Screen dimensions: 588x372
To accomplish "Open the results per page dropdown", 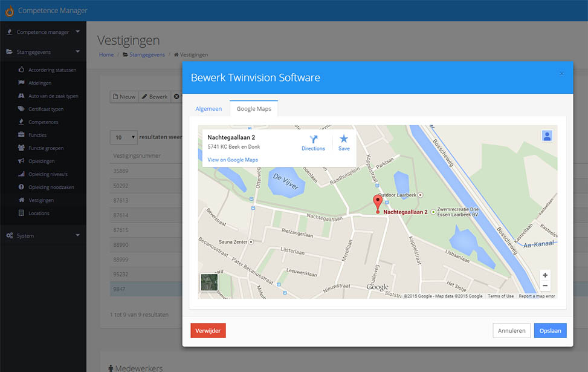I will tap(124, 137).
